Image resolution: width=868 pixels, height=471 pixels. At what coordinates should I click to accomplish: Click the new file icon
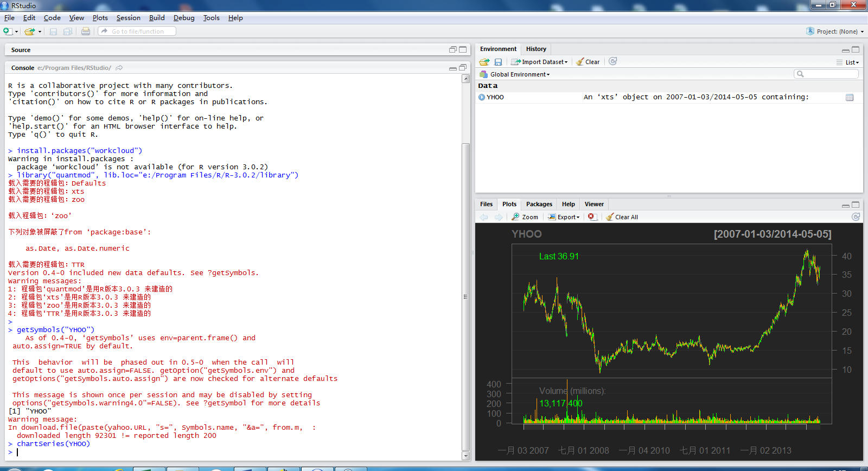(x=8, y=31)
